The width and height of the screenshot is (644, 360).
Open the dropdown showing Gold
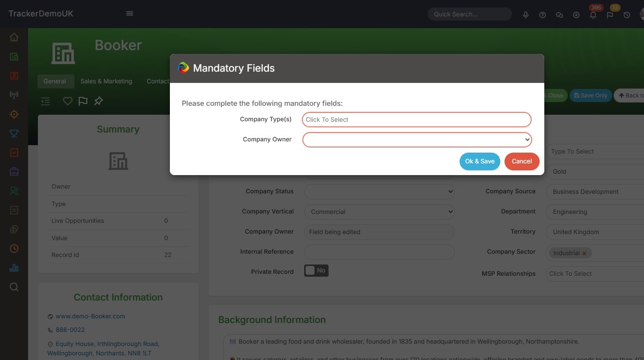point(595,171)
